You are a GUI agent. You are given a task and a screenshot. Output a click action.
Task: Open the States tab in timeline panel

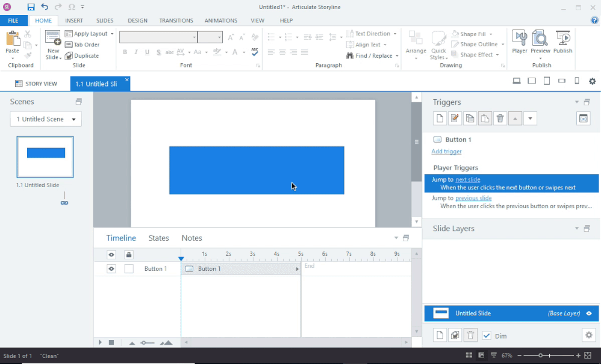click(158, 238)
